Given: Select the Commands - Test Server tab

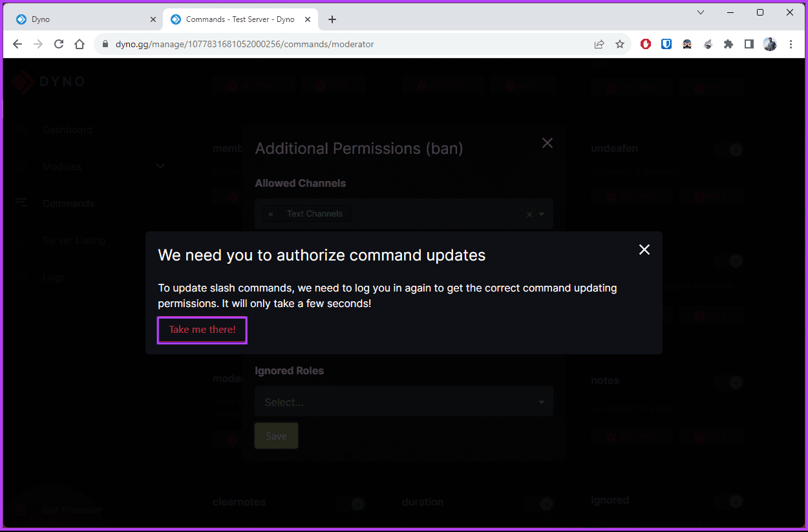Looking at the screenshot, I should pyautogui.click(x=240, y=19).
